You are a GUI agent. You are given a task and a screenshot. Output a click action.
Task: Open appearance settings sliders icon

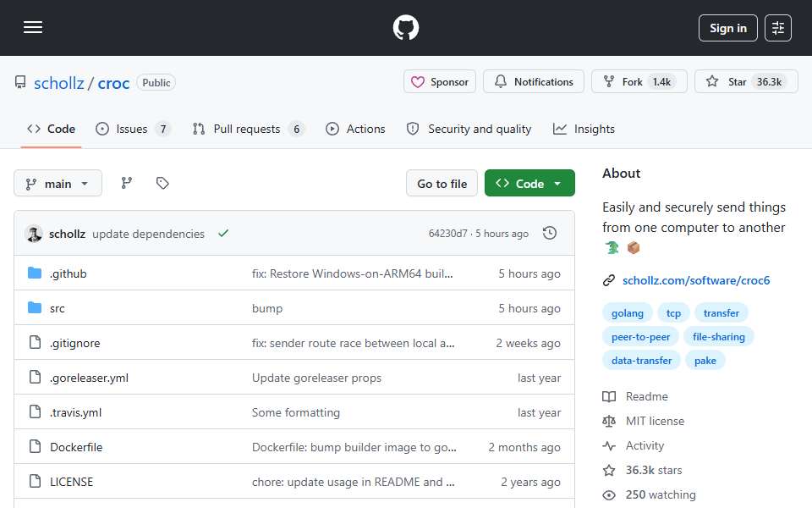pos(778,28)
